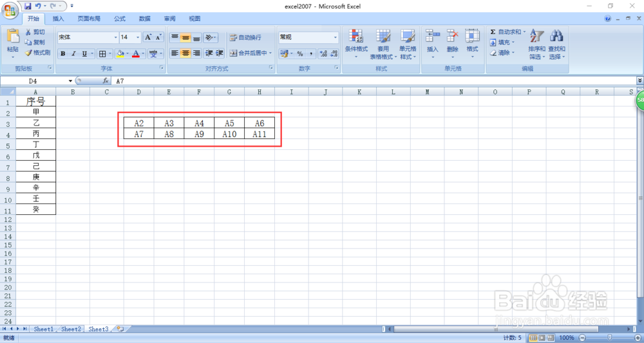Open Fill (填充) menu
This screenshot has height=343, width=644.
502,42
